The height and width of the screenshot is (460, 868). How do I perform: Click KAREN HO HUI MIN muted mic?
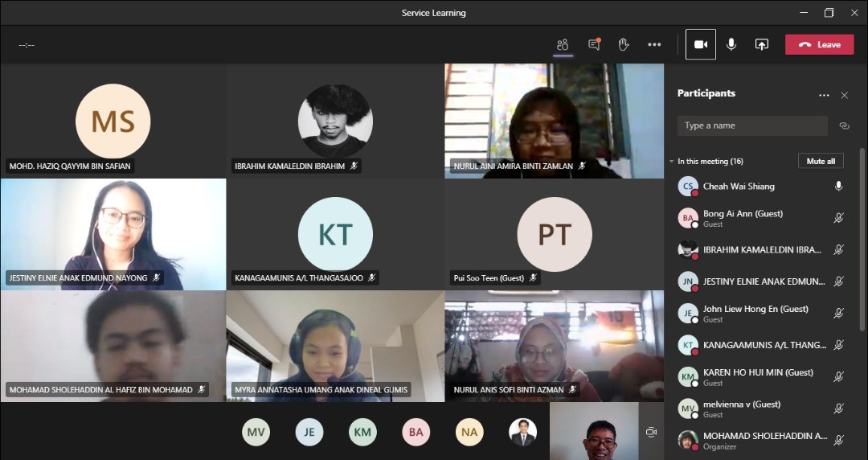(838, 377)
